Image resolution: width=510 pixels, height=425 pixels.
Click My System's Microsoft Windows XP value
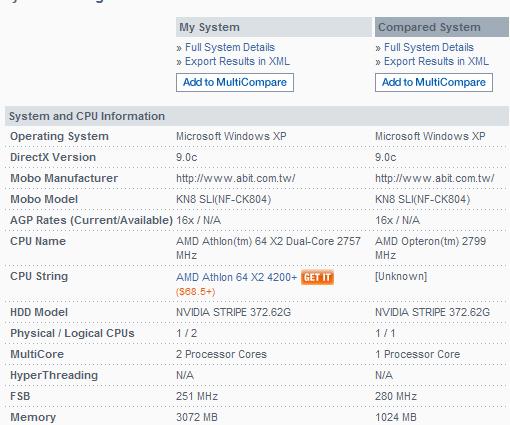[x=231, y=136]
